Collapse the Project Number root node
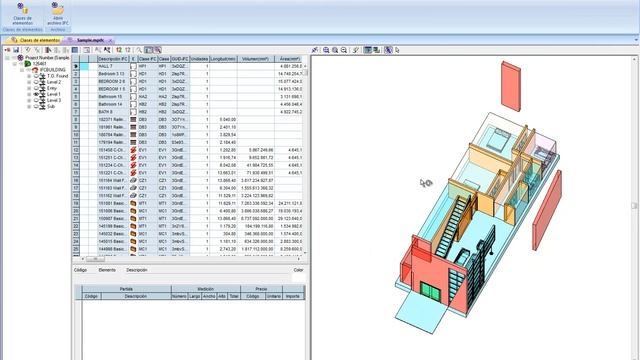Screen dimensions: 640x360 (x=7, y=58)
